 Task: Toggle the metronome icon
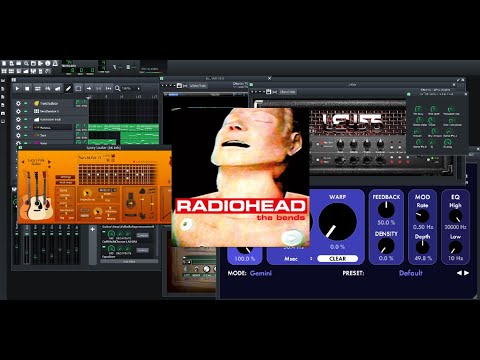click(55, 63)
